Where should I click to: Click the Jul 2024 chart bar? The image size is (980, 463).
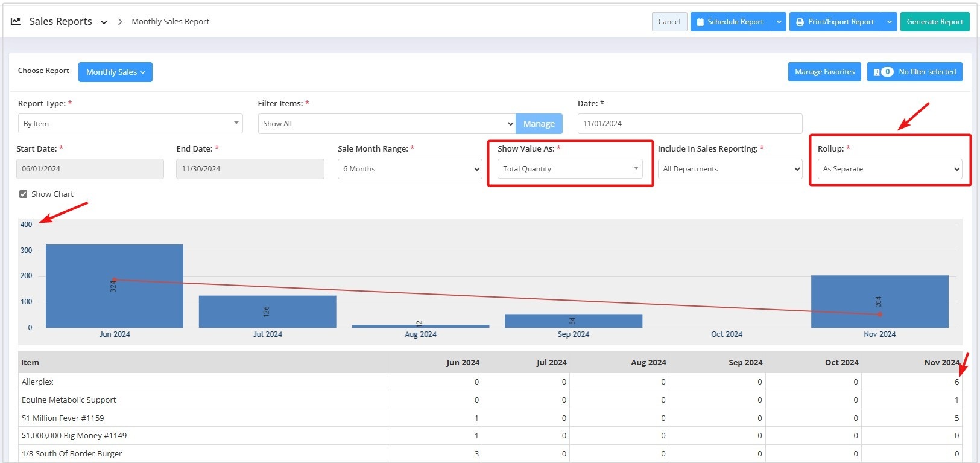coord(268,311)
